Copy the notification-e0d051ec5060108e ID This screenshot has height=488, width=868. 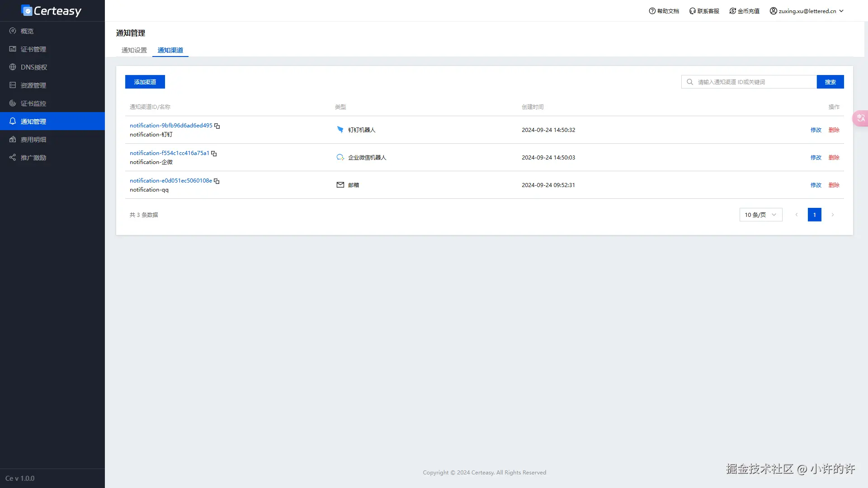(217, 181)
